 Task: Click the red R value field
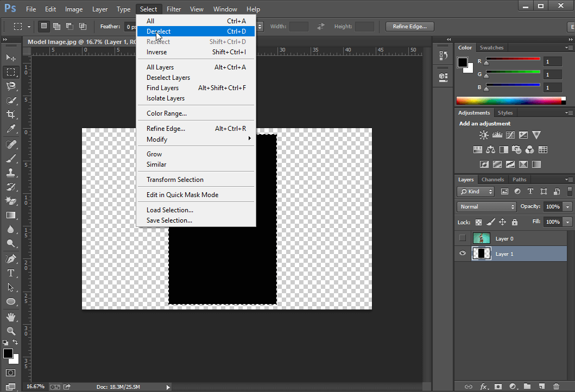[x=553, y=62]
